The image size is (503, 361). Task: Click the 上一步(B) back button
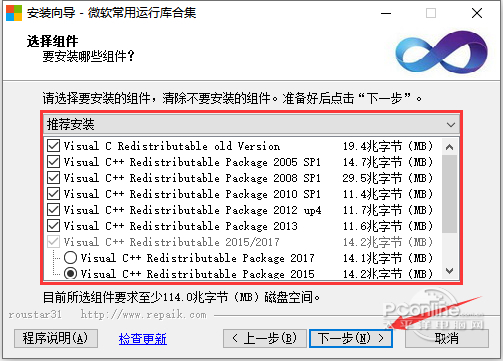[x=265, y=339]
